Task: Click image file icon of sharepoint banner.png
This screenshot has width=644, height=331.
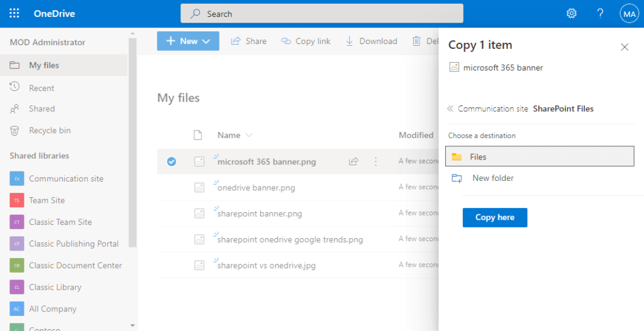Action: click(199, 214)
